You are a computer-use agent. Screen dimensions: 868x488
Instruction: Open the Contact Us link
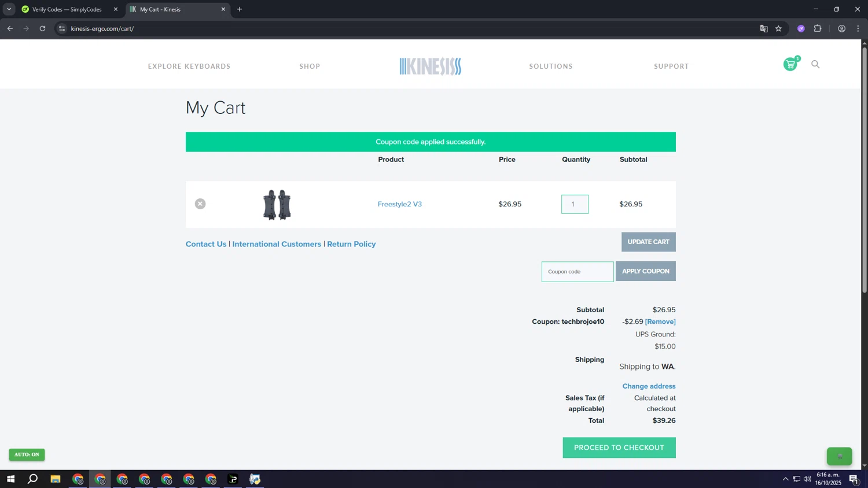click(206, 244)
